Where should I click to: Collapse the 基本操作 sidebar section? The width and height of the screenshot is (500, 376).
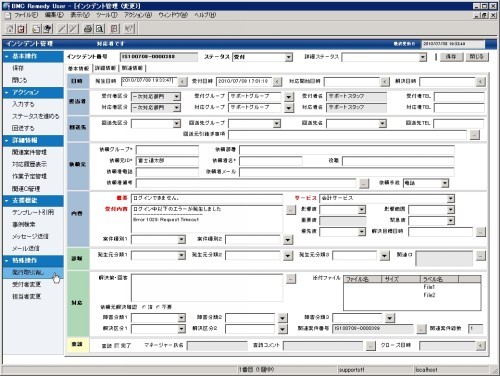tap(7, 56)
